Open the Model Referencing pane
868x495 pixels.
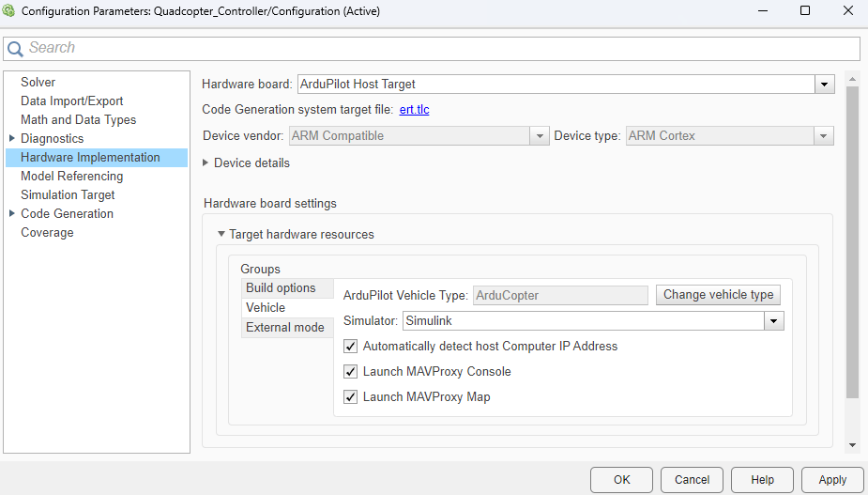(x=72, y=177)
